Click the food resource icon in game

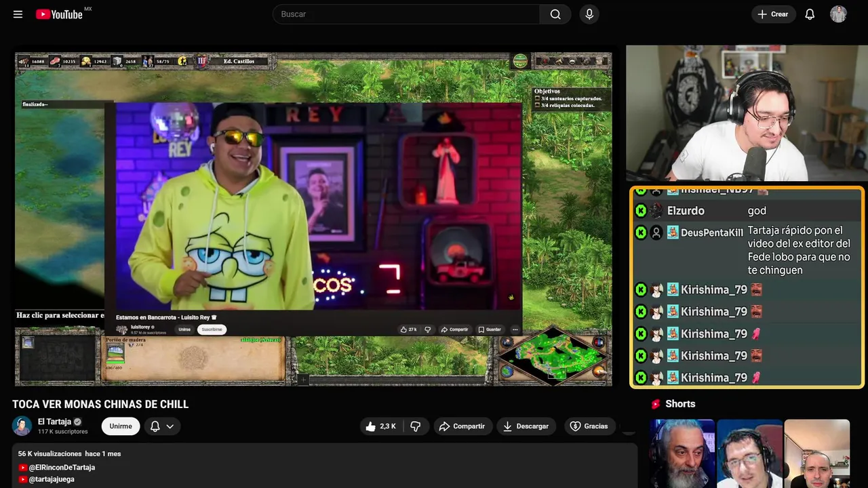click(x=55, y=61)
